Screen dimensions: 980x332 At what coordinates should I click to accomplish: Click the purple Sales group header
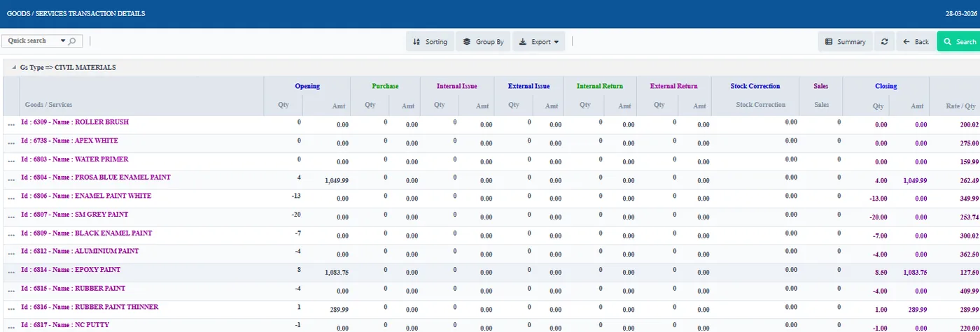click(821, 87)
